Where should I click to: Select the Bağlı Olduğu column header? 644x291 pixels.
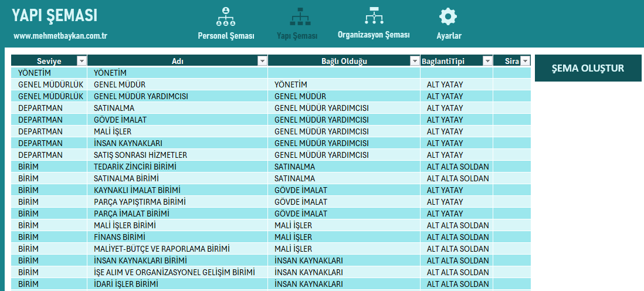(x=344, y=61)
